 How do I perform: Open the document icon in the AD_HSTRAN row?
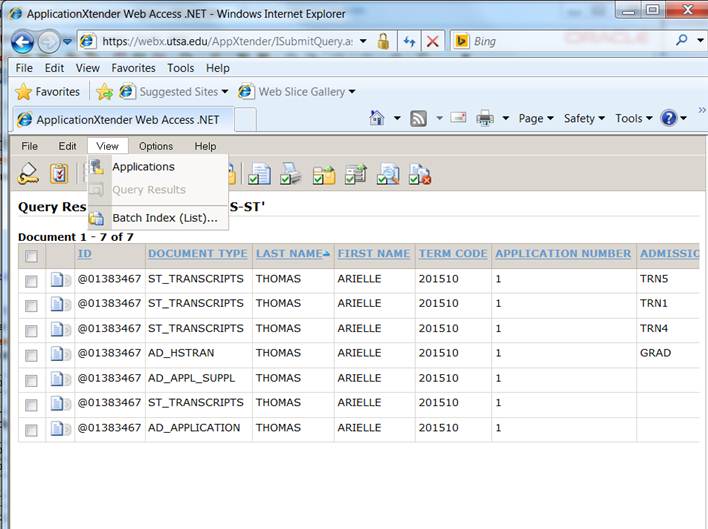pos(59,354)
